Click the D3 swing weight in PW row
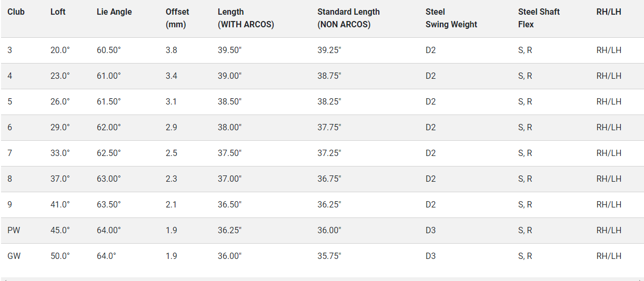The image size is (644, 281). point(430,230)
